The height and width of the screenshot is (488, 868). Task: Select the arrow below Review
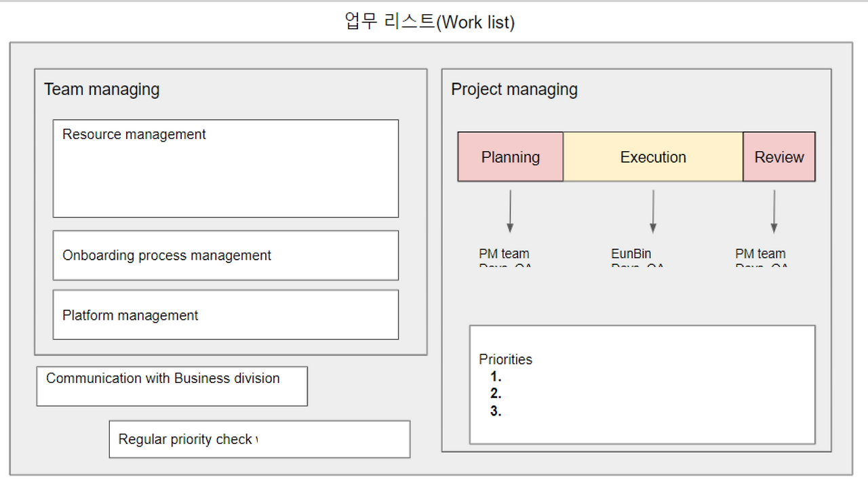tap(774, 211)
